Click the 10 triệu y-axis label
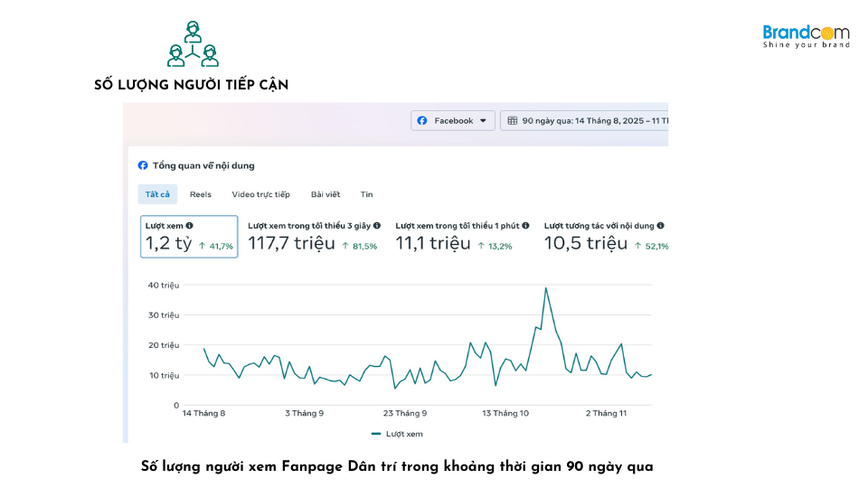Screen dimensions: 868x488 pos(164,375)
